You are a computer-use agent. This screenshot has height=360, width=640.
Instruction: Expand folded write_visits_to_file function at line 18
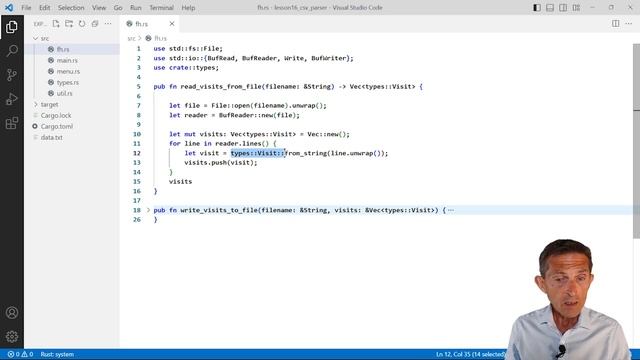pyautogui.click(x=149, y=210)
